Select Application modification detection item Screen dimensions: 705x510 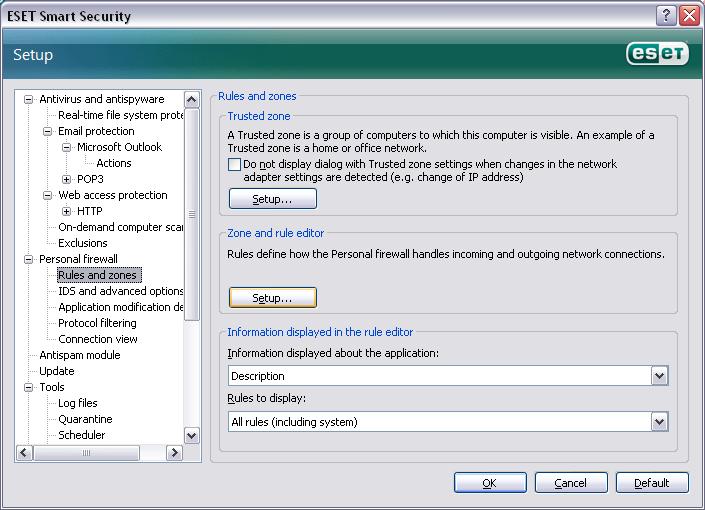[x=120, y=307]
